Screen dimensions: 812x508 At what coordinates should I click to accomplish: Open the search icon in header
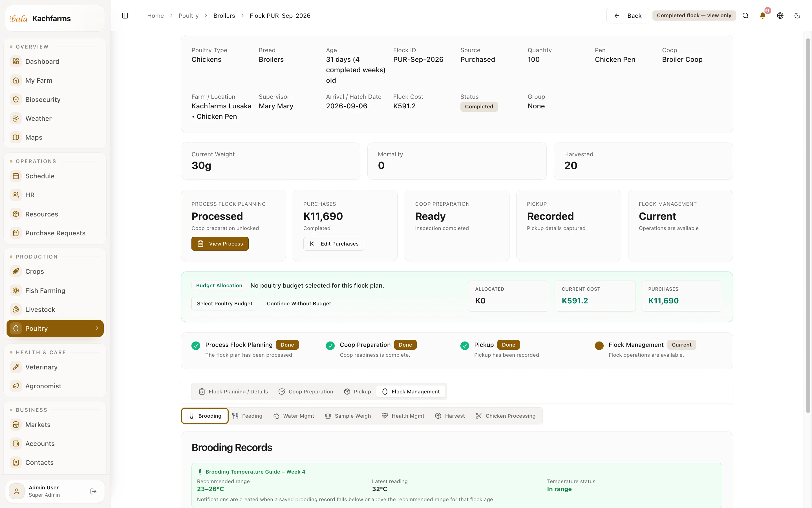(745, 16)
